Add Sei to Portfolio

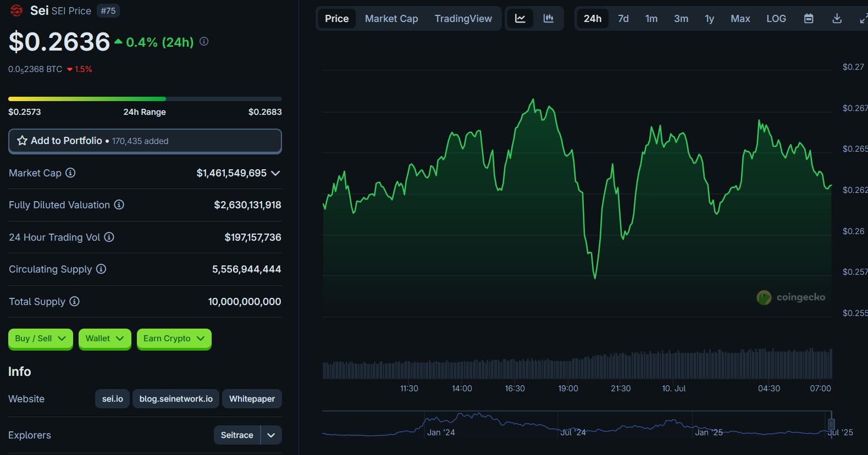tap(145, 141)
